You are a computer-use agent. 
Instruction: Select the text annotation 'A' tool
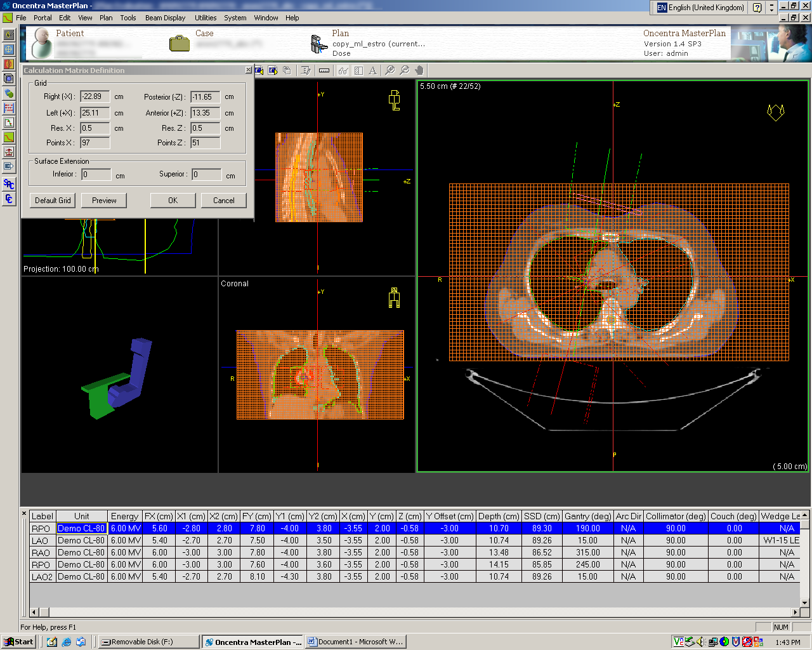pyautogui.click(x=373, y=70)
